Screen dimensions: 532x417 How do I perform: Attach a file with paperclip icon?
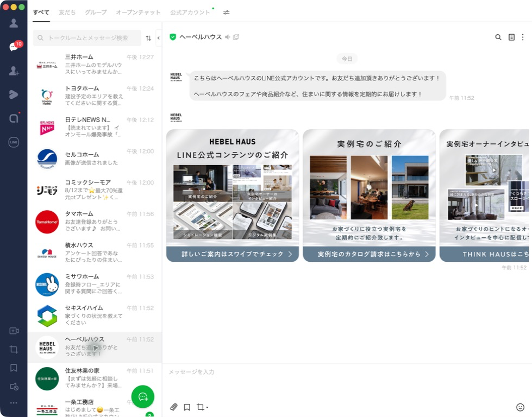point(174,407)
